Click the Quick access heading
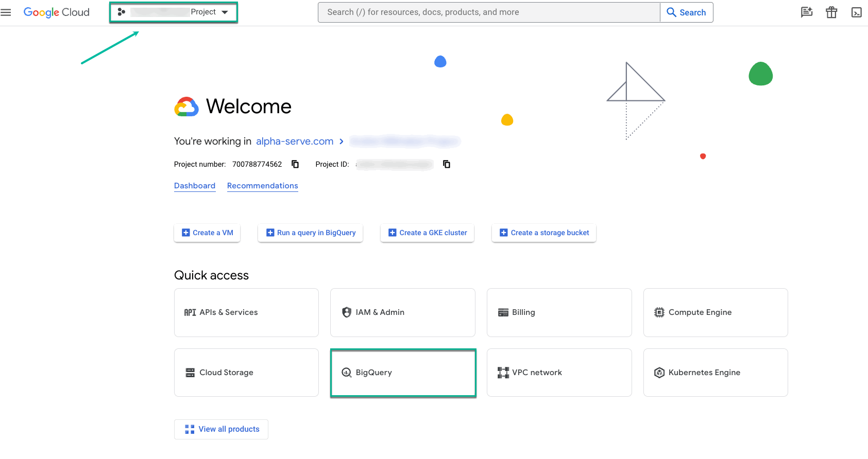Screen dimensions: 868x459 pyautogui.click(x=211, y=275)
